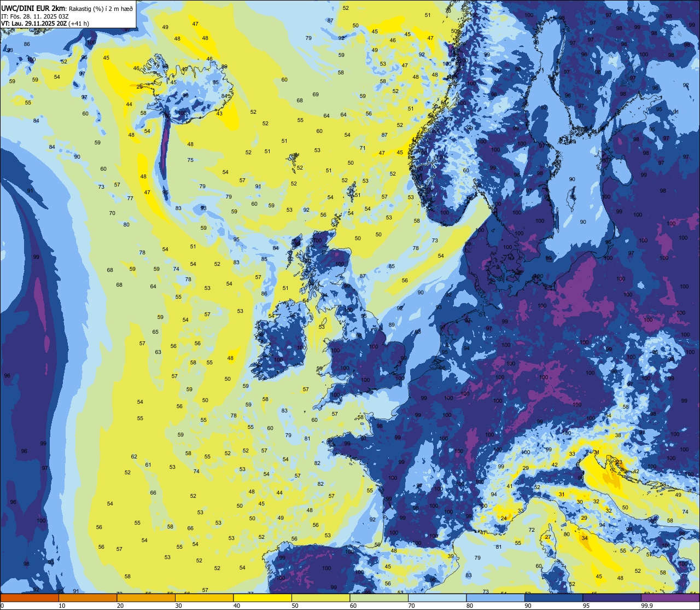This screenshot has width=700, height=610.
Task: Click the '41' value in southeast France
Action: 509,486
